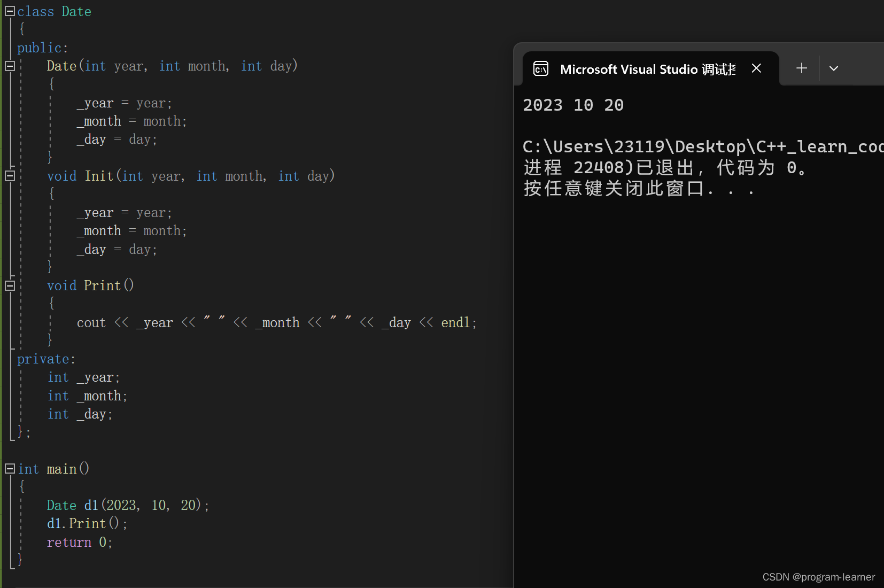
Task: Click the output line '2023 10 20'
Action: tap(573, 105)
